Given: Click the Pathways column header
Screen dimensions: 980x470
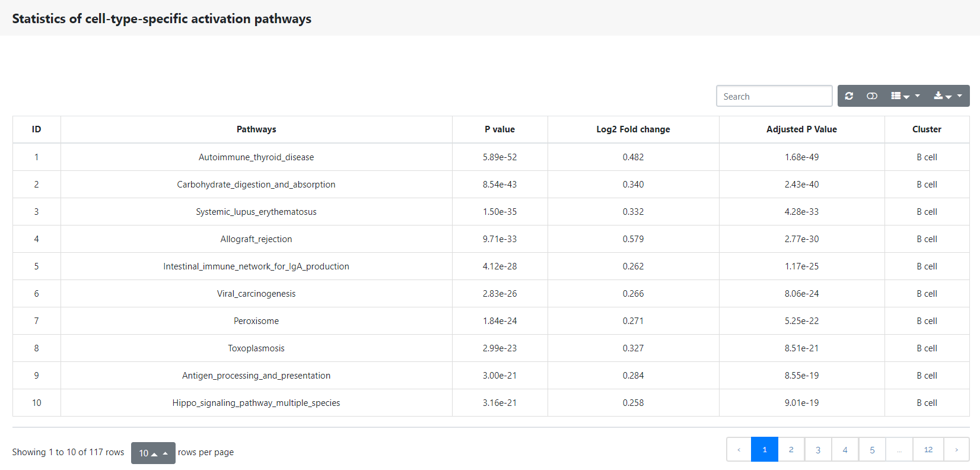Looking at the screenshot, I should [x=256, y=129].
